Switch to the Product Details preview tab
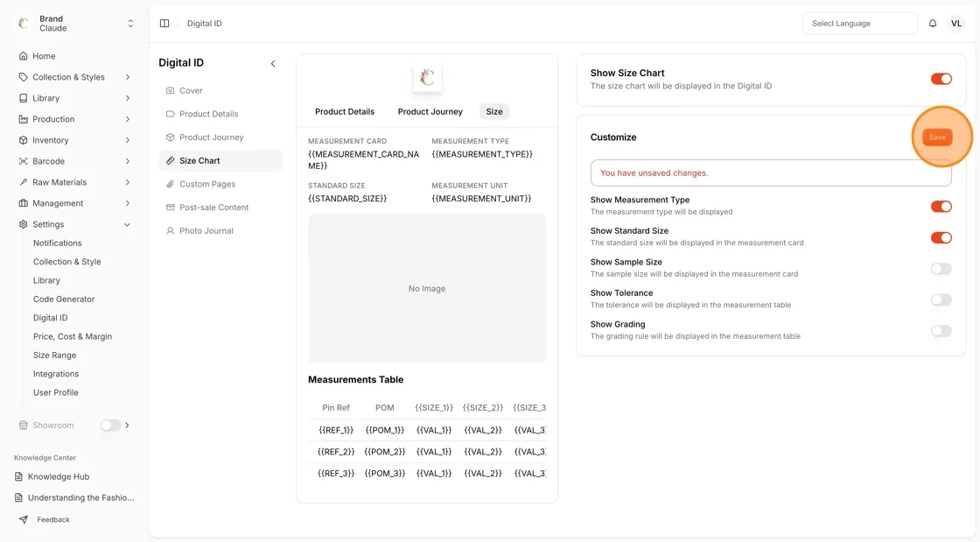This screenshot has height=542, width=980. [345, 112]
